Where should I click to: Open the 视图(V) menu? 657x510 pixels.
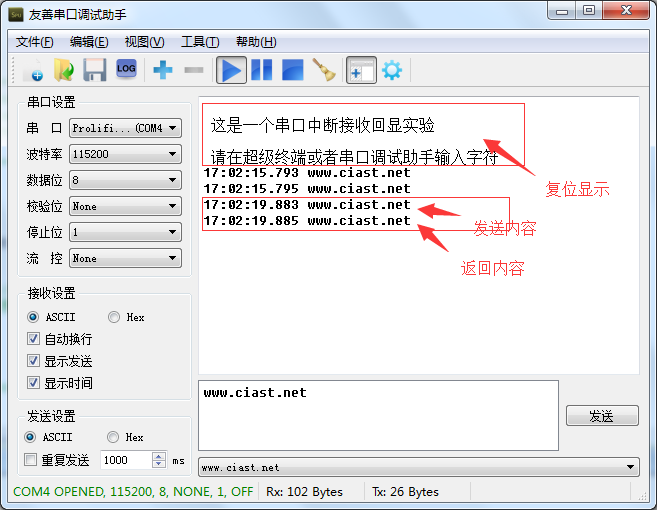coord(145,42)
